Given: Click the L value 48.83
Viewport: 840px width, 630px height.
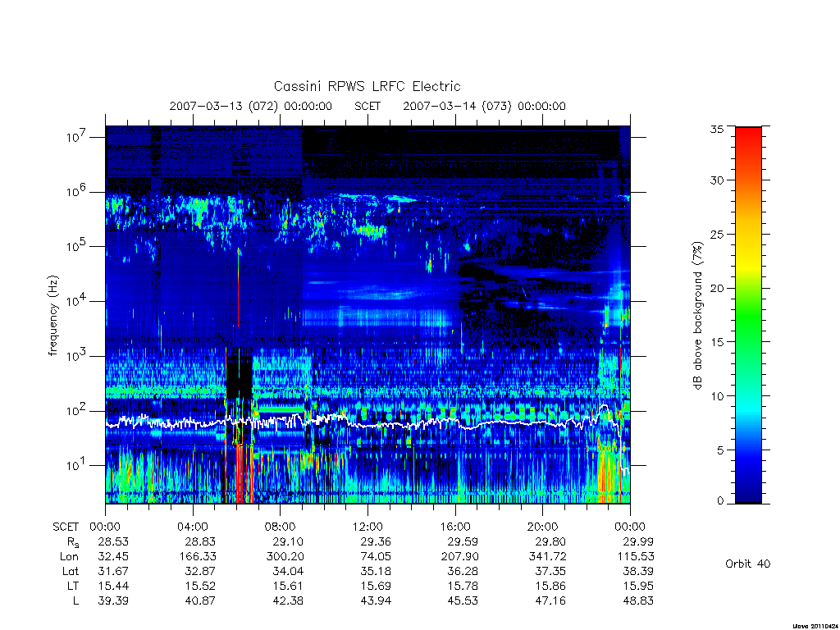Looking at the screenshot, I should [x=638, y=600].
